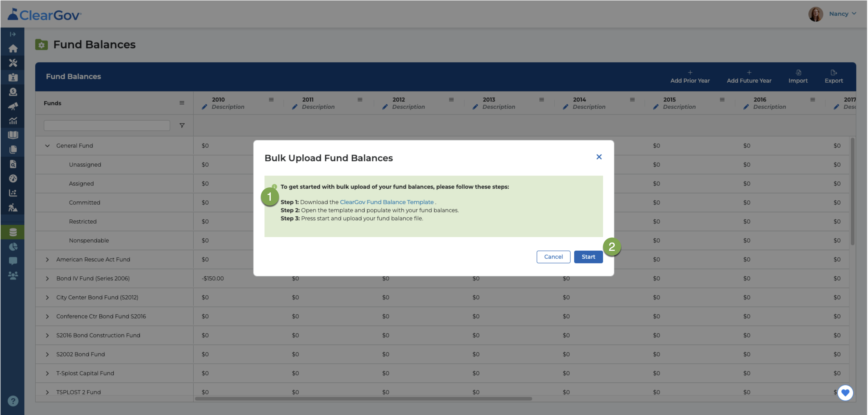This screenshot has width=868, height=415.
Task: Open the help question mark icon
Action: tap(13, 401)
